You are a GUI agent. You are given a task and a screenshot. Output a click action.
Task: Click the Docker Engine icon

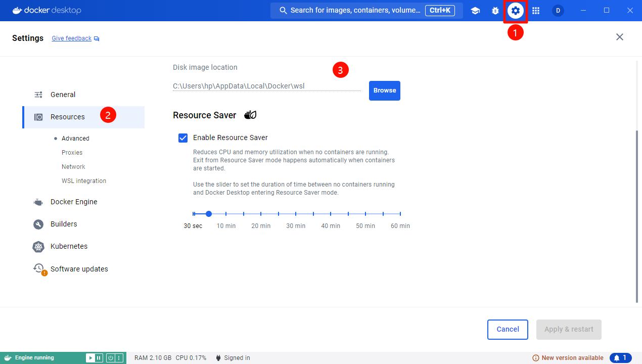click(x=38, y=202)
